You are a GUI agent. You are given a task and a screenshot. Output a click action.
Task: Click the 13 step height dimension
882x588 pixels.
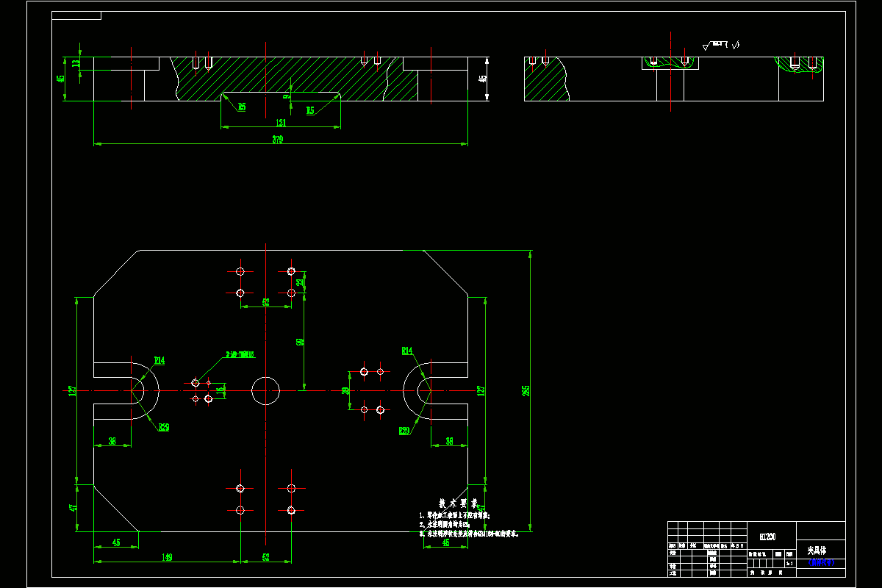[77, 64]
